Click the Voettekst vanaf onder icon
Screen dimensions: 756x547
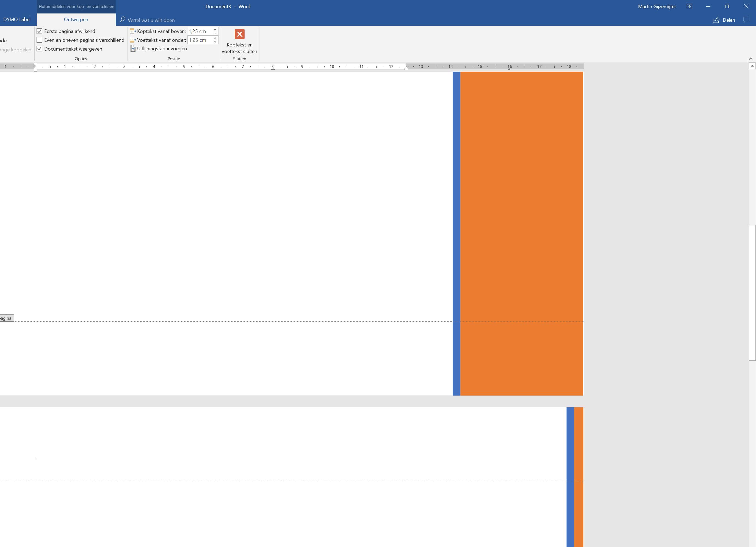coord(133,40)
